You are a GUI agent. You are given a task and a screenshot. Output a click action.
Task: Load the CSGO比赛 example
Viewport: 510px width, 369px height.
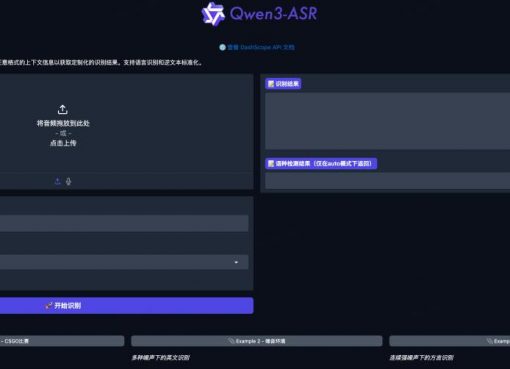click(62, 341)
